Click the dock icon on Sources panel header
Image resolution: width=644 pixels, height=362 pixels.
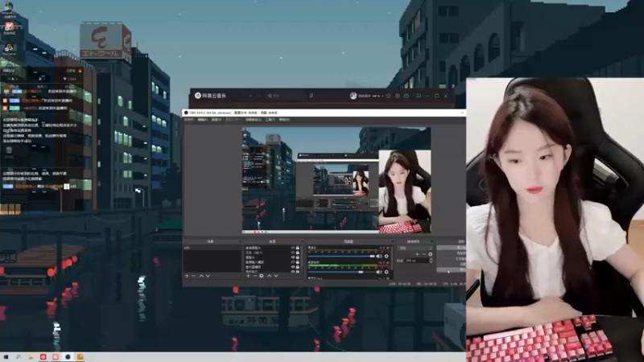click(303, 241)
